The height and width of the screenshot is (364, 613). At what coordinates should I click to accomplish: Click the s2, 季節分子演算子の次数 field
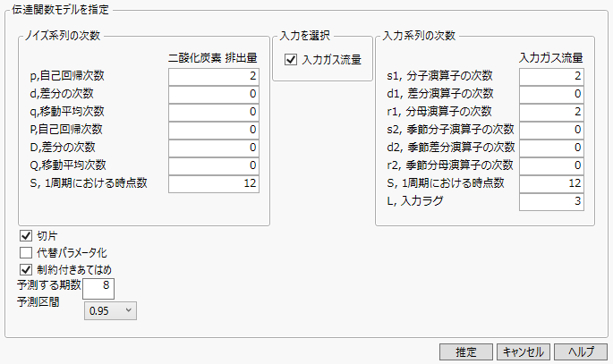(x=551, y=130)
